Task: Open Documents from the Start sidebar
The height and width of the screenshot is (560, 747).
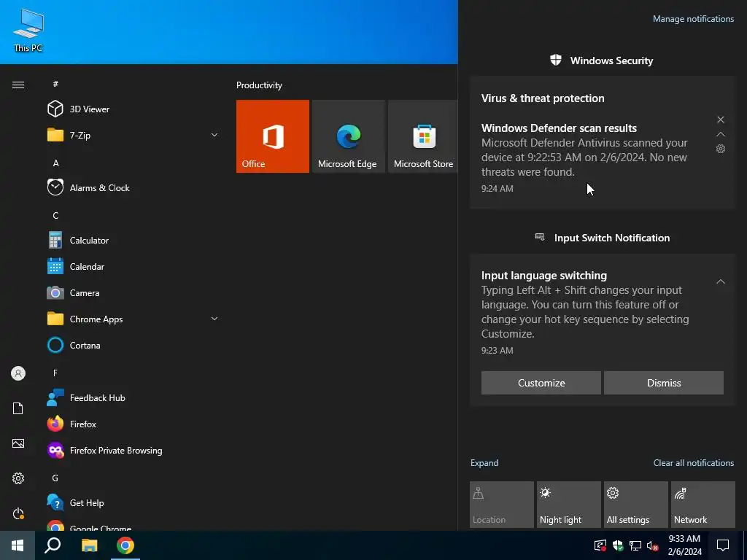Action: (x=18, y=408)
